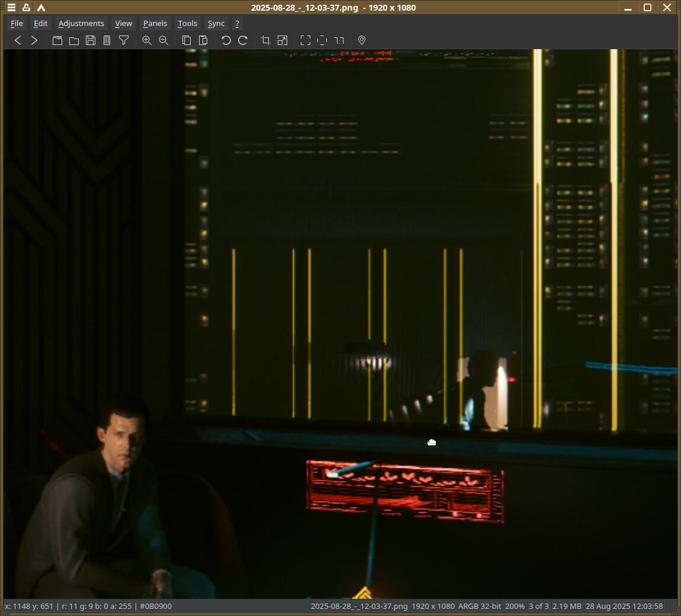The width and height of the screenshot is (681, 616).
Task: Click the lock icon in title bar
Action: click(x=26, y=7)
